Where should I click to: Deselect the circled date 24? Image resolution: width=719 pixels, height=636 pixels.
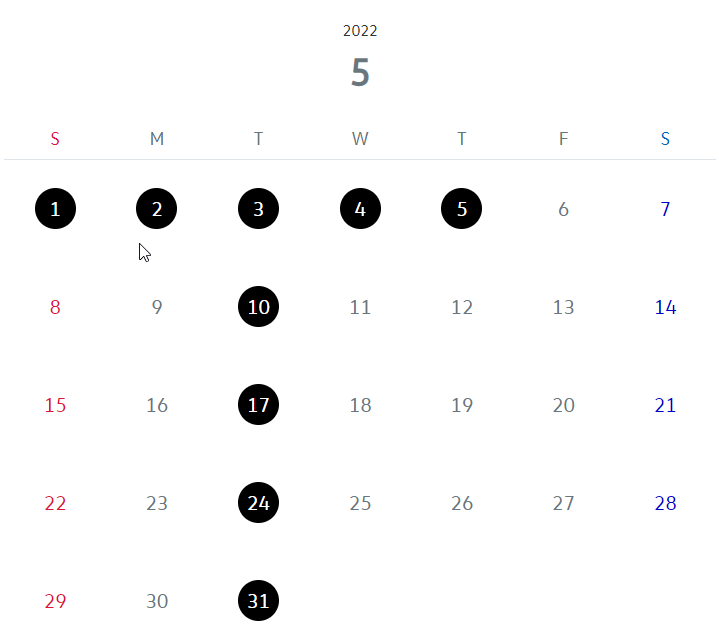pyautogui.click(x=259, y=503)
